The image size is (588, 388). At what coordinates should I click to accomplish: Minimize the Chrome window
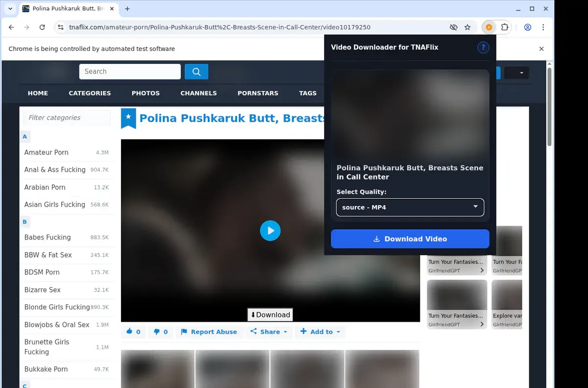tap(518, 9)
